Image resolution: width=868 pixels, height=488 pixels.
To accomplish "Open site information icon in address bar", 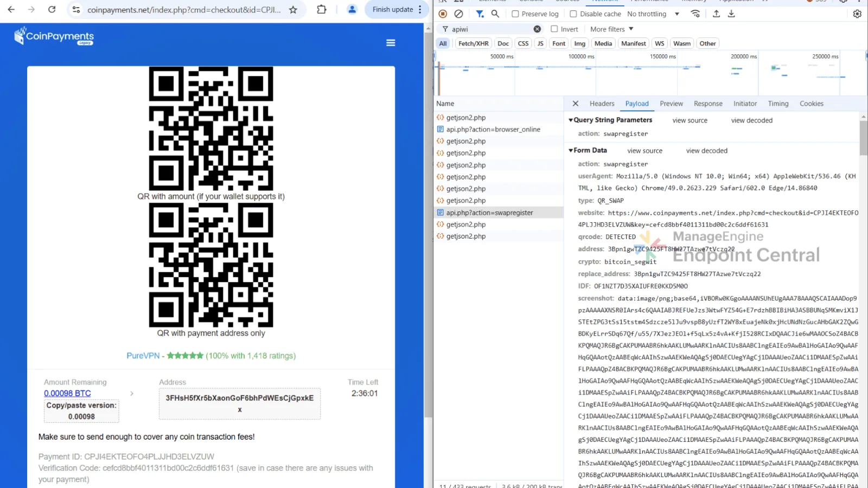I will tap(76, 10).
